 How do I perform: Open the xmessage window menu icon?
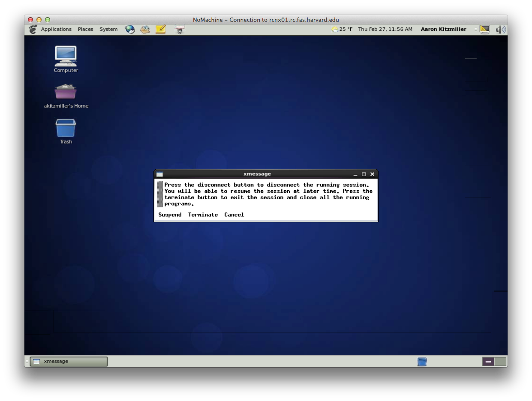pyautogui.click(x=159, y=174)
